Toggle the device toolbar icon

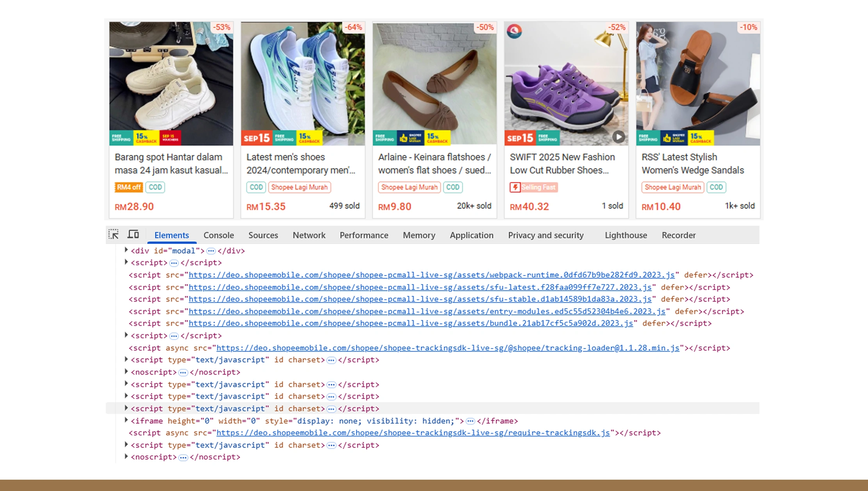tap(133, 234)
